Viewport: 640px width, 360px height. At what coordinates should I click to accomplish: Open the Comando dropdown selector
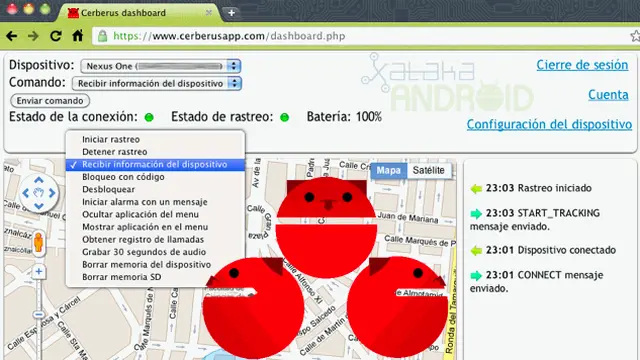157,84
